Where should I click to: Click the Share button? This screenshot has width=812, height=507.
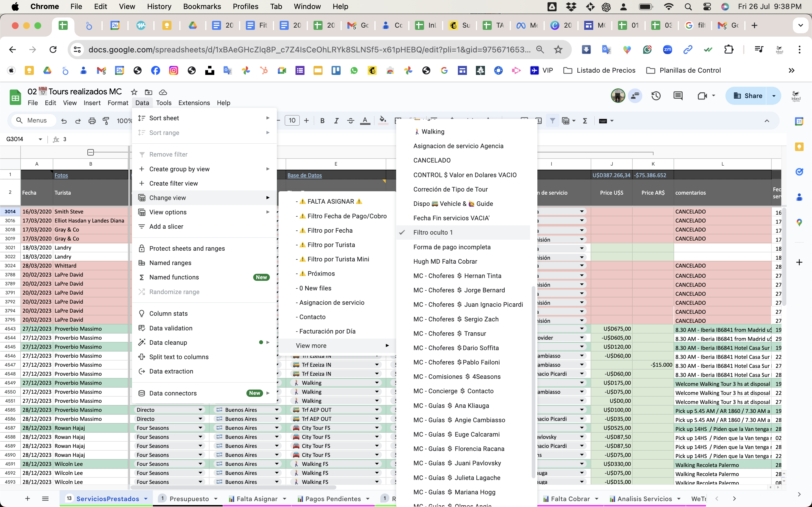coord(748,96)
